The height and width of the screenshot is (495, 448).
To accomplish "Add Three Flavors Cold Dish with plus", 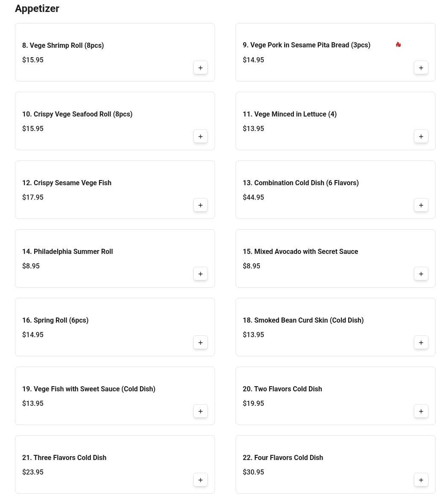I will pos(201,480).
